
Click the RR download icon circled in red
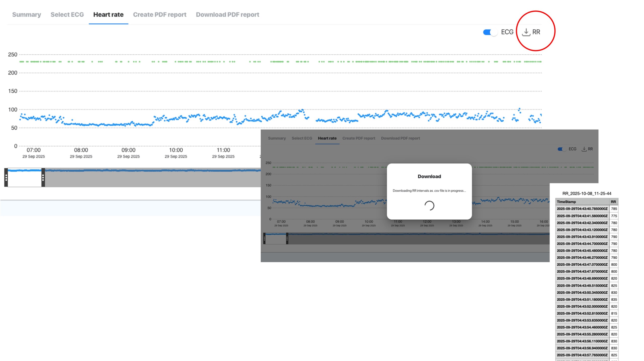(x=526, y=32)
